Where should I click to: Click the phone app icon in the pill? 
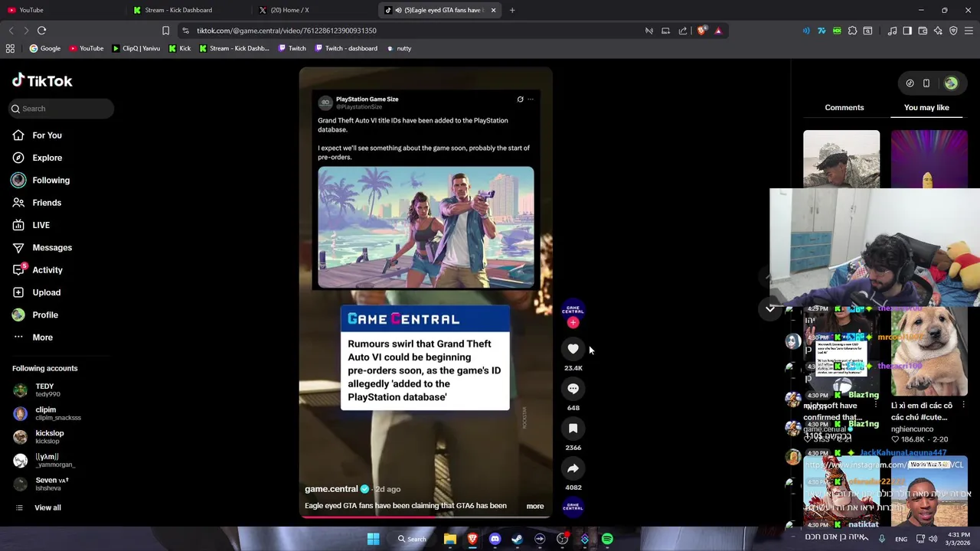tap(926, 83)
